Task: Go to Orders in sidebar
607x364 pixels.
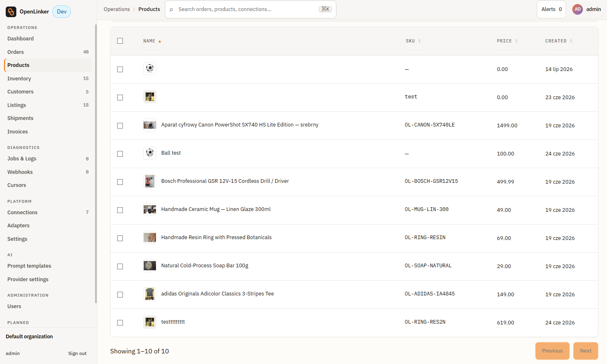Action: point(48,52)
